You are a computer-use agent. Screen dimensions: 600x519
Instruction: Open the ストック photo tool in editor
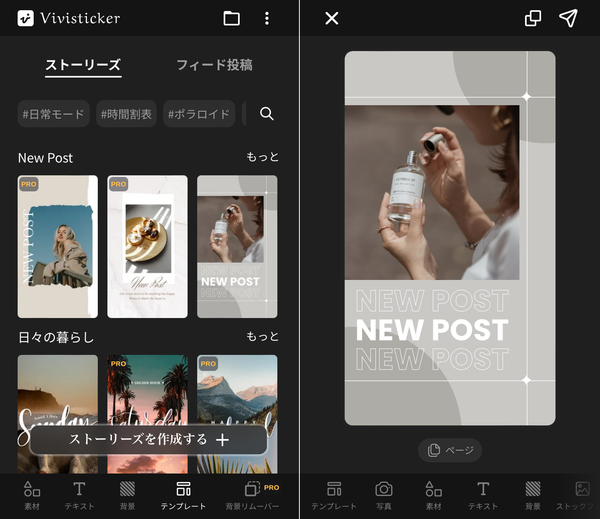[577, 496]
